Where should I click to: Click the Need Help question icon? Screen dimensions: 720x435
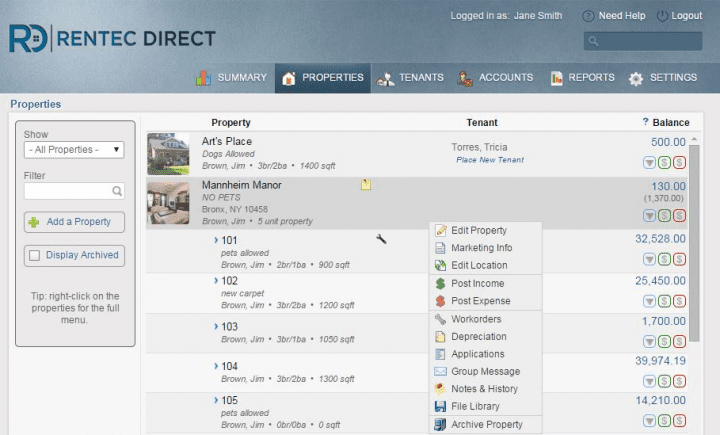tap(587, 16)
